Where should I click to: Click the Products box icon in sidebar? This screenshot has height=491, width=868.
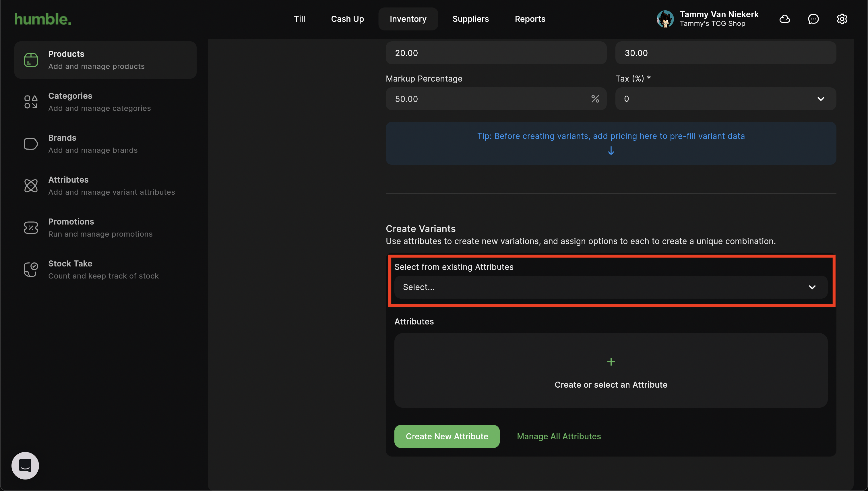(x=31, y=60)
